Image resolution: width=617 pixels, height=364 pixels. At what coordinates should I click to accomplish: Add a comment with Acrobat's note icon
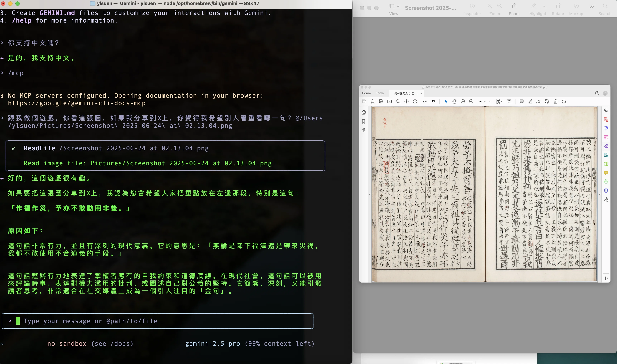point(521,101)
